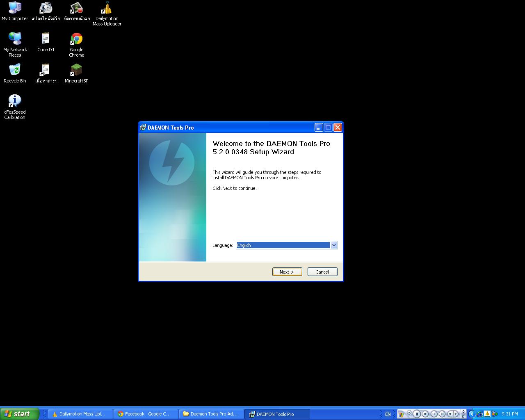525x420 pixels.
Task: Select the My Computer desktop icon
Action: (15, 11)
